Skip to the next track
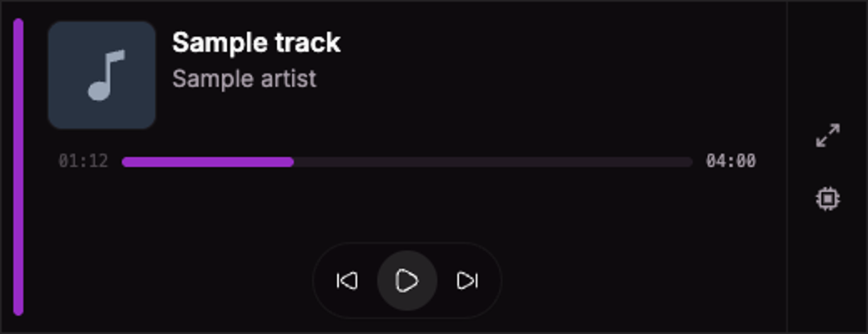Screen dimensions: 868x334 coord(467,281)
